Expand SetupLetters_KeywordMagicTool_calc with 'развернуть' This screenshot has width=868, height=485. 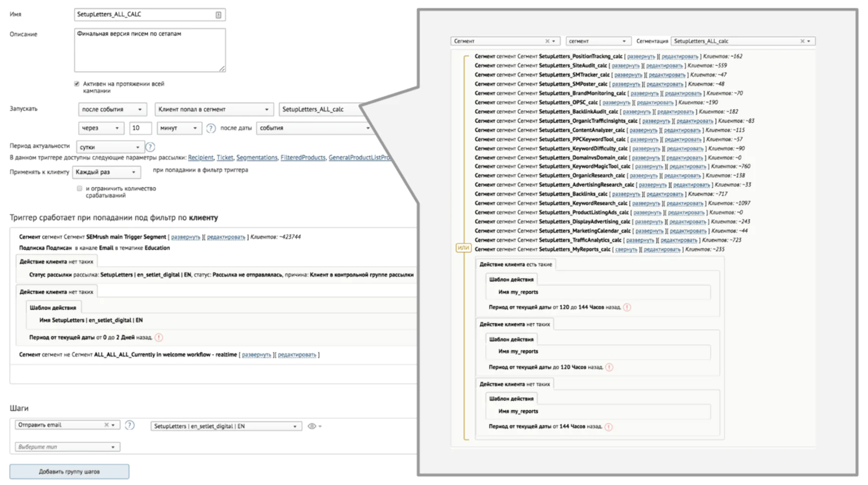tap(649, 167)
